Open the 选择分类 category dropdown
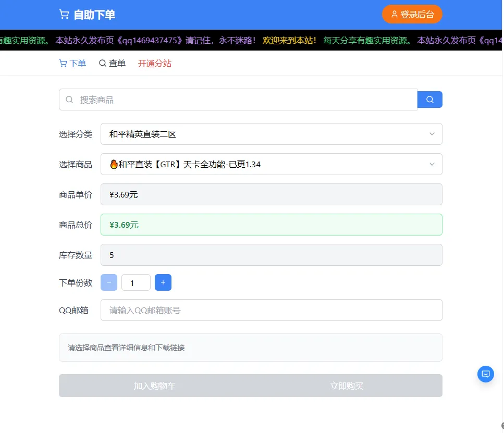This screenshot has width=504, height=433. pos(271,134)
